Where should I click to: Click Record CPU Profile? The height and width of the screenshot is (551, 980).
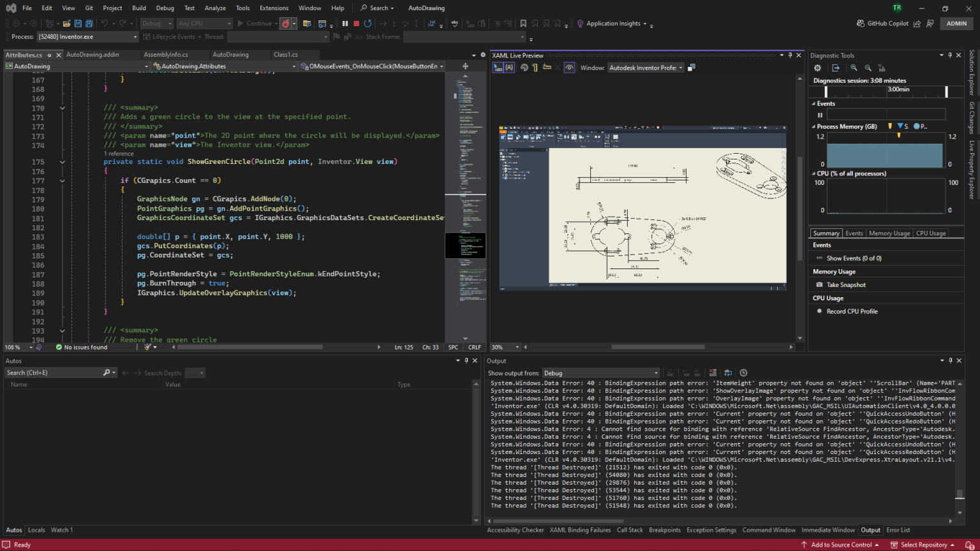(x=852, y=311)
